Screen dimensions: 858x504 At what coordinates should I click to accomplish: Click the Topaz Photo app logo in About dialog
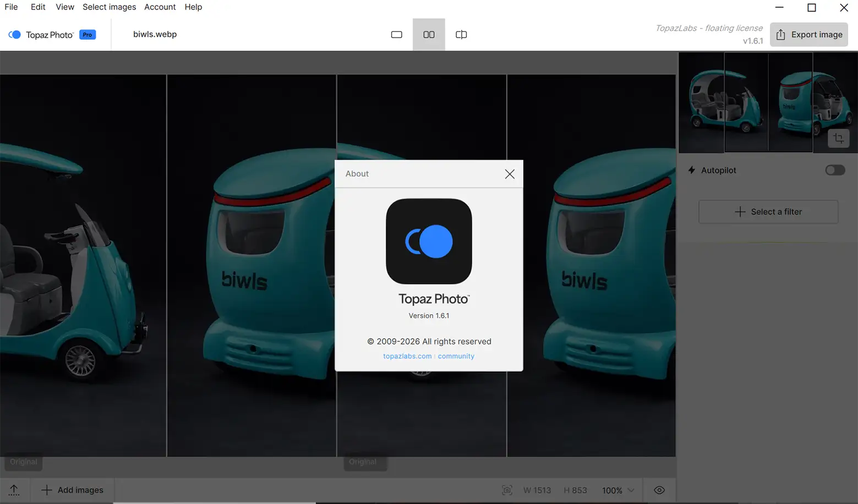pos(429,242)
